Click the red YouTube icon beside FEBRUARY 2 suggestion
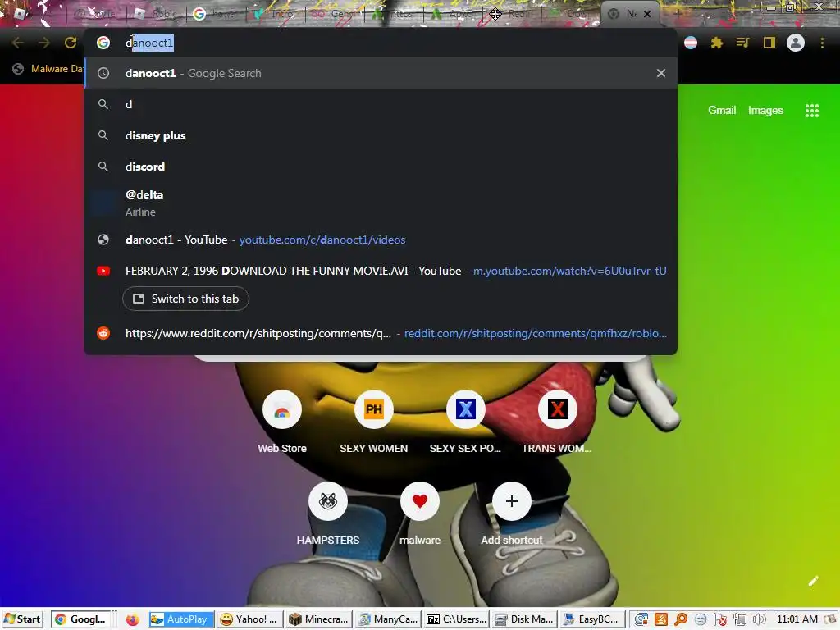 coord(103,271)
